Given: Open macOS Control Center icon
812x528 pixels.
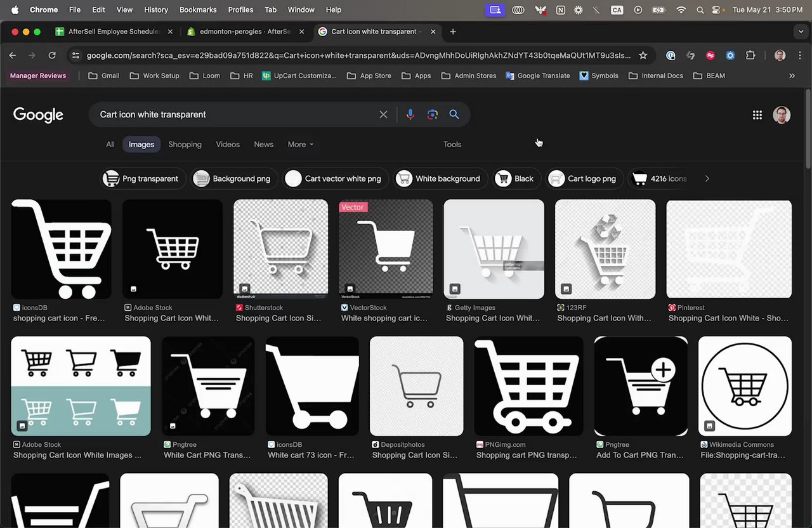Looking at the screenshot, I should click(x=717, y=10).
